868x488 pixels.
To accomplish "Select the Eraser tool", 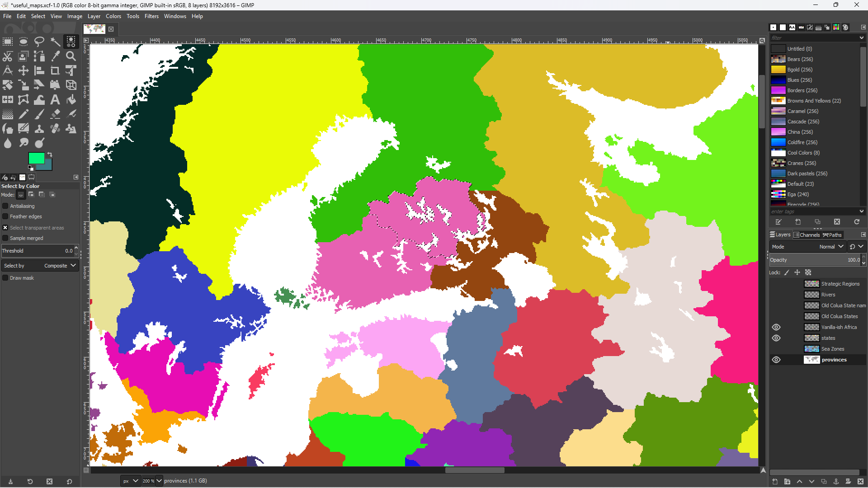I will coord(55,114).
